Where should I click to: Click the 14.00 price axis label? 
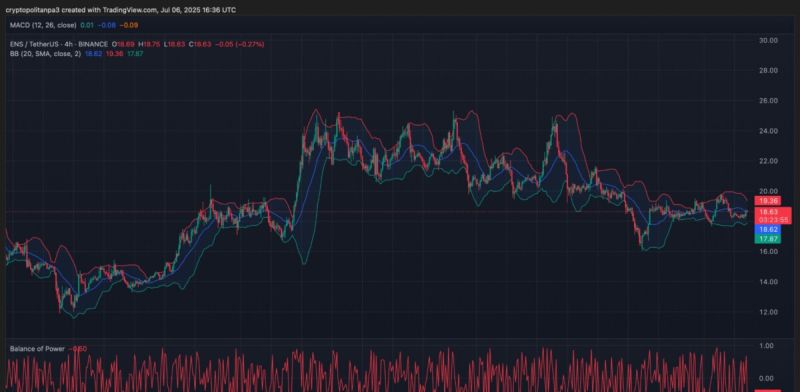768,281
